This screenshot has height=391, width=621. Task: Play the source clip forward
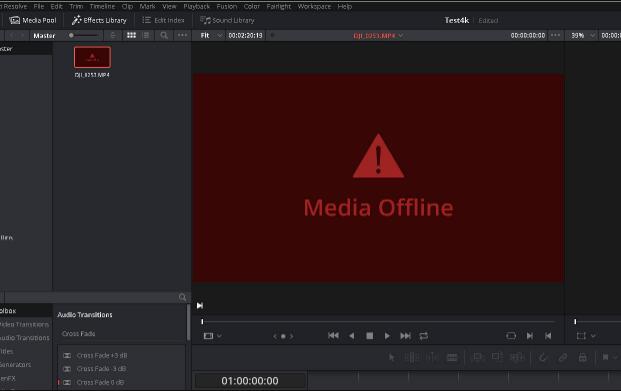pos(387,336)
